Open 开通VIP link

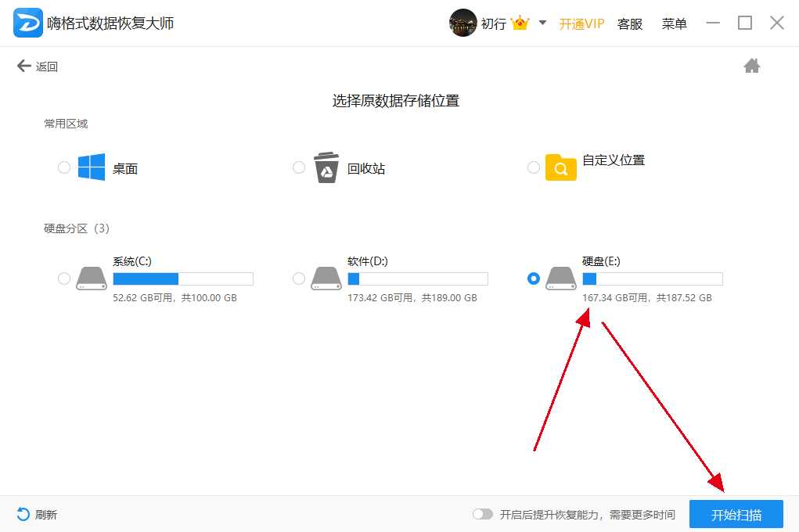tap(581, 24)
